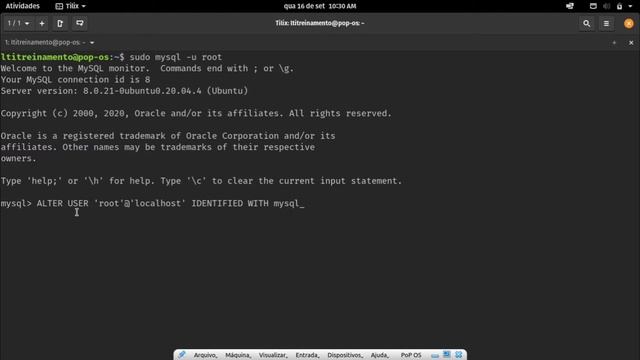Click the Copyright Oracle line
The width and height of the screenshot is (640, 360).
pos(196,113)
